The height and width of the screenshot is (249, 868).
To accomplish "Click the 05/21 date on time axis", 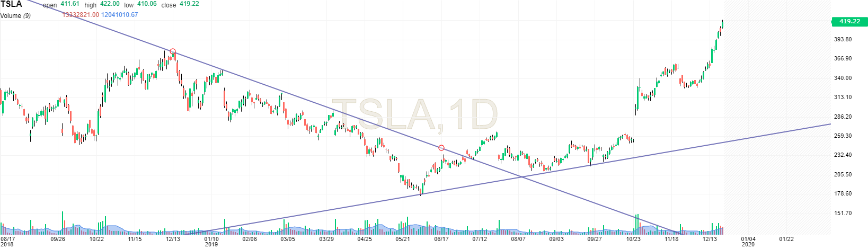I will pyautogui.click(x=403, y=239).
